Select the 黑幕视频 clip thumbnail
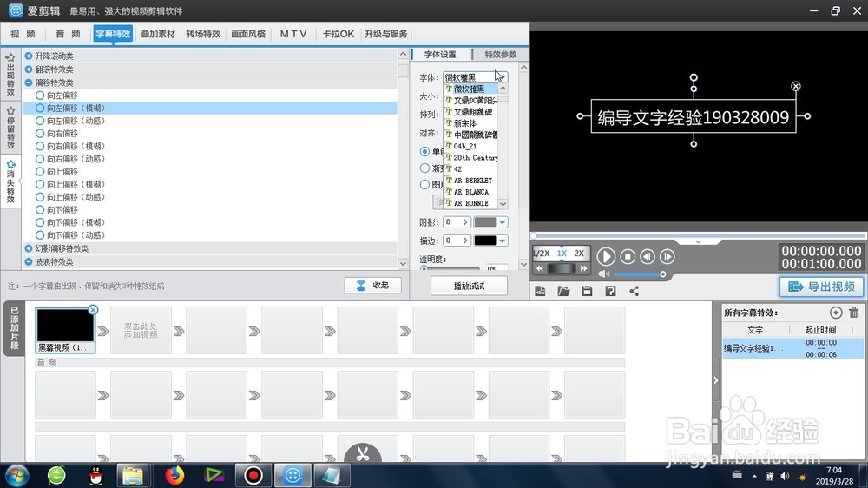 point(65,330)
